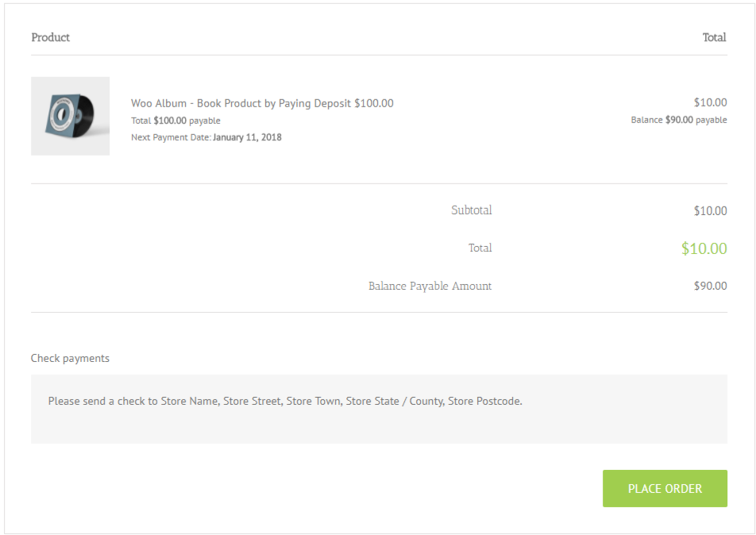The image size is (756, 535).
Task: Click the Balance Payable Amount label
Action: click(x=430, y=286)
